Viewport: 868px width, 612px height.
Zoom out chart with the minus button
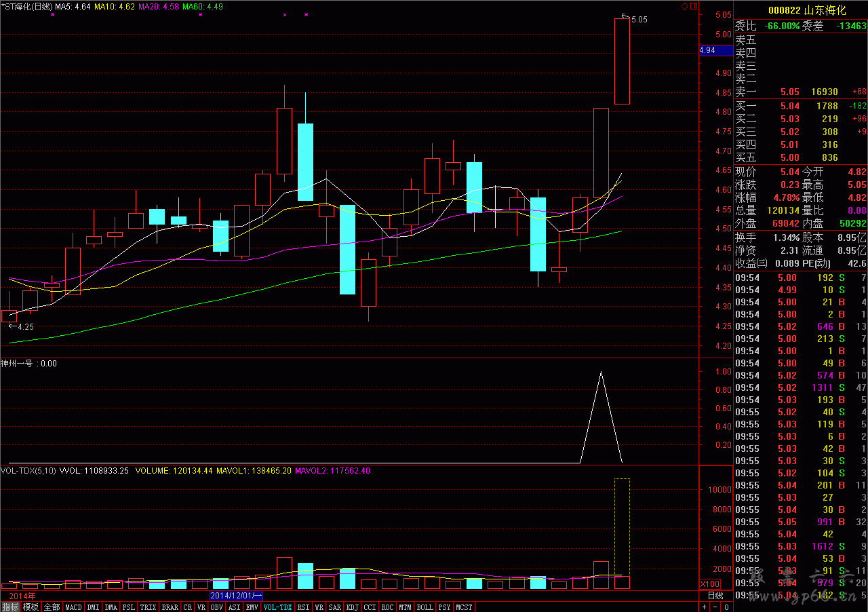tap(715, 607)
